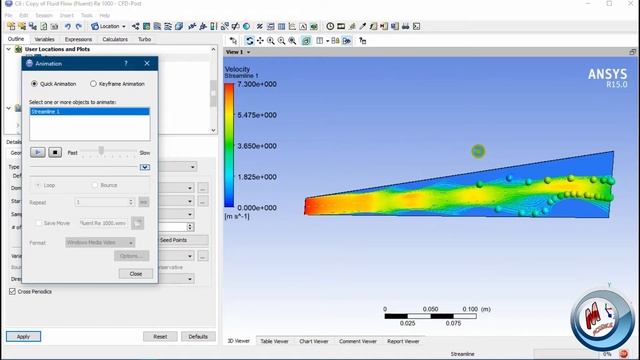Click the Undo arrow in the main toolbar
640x360 pixels.
(68, 27)
